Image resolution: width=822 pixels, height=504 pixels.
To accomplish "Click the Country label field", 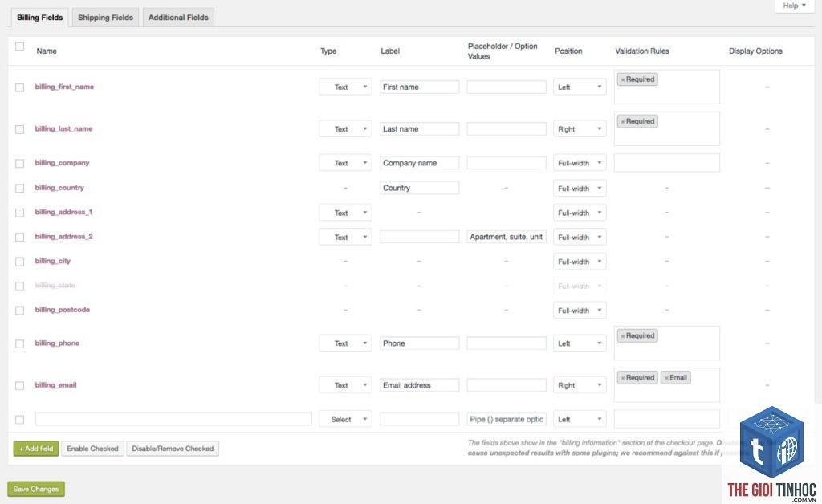I will click(x=419, y=188).
